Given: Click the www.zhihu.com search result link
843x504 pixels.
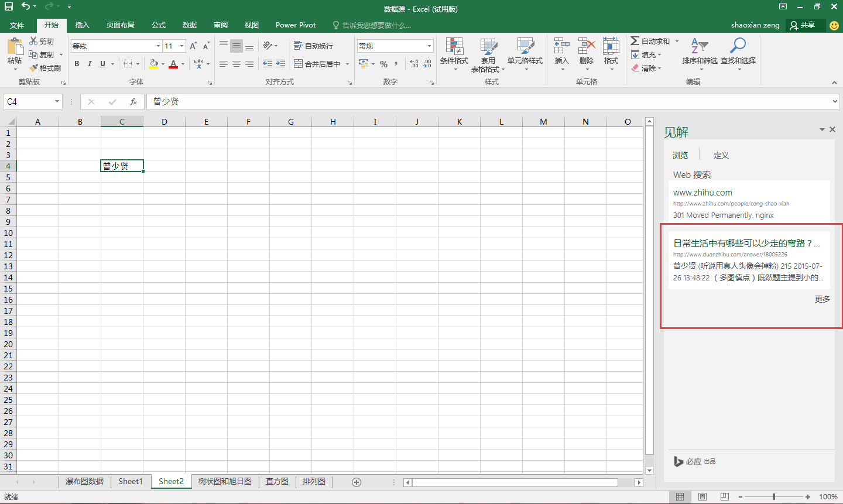Looking at the screenshot, I should (x=702, y=192).
